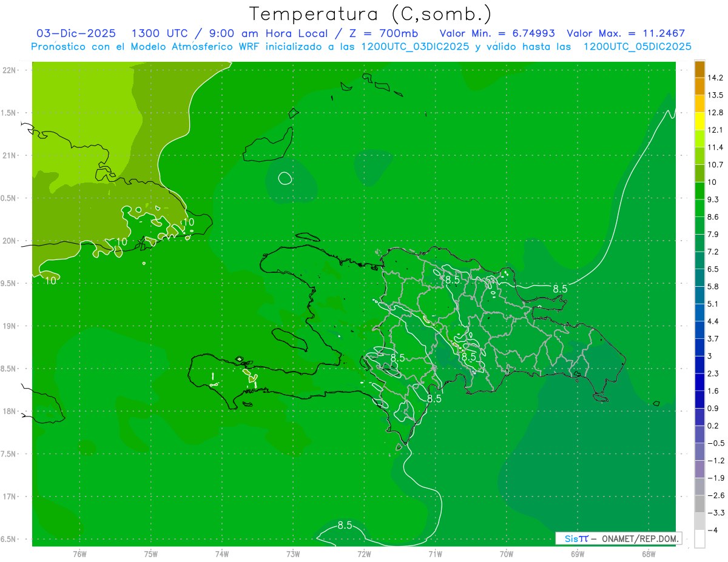Select the '03-Dic-2025' date text
This screenshot has width=728, height=562.
tap(76, 33)
